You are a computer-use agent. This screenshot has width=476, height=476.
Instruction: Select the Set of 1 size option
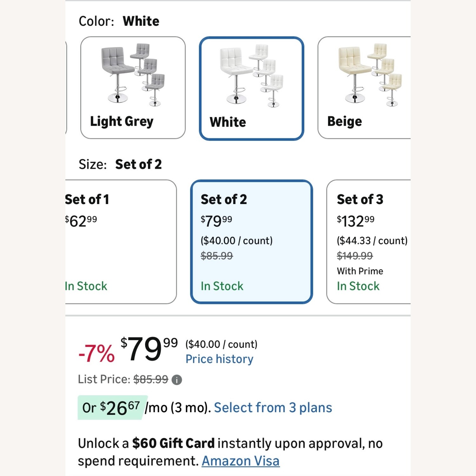tap(121, 241)
